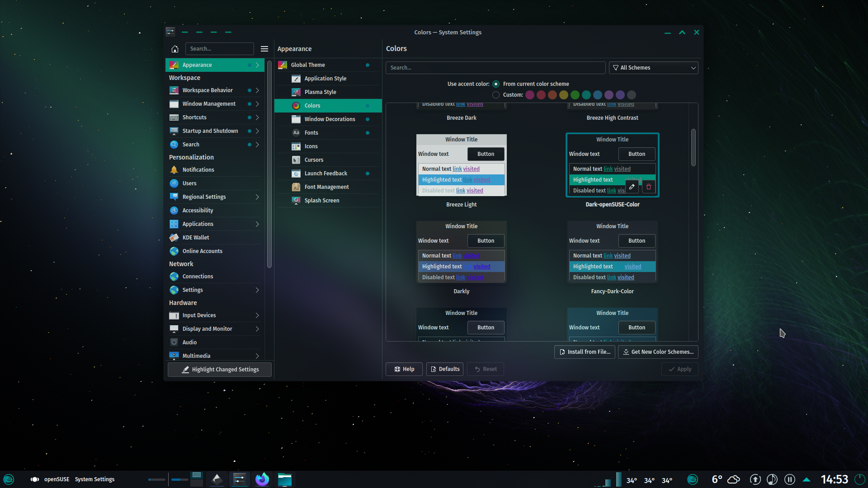The width and height of the screenshot is (868, 488).
Task: Click the Help button
Action: tap(404, 369)
